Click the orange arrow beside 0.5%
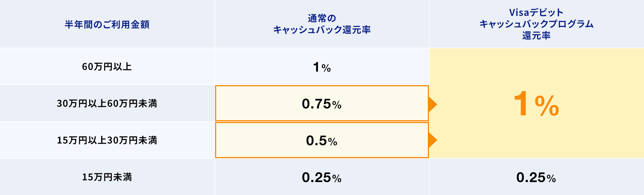The height and width of the screenshot is (195, 644). click(x=432, y=140)
